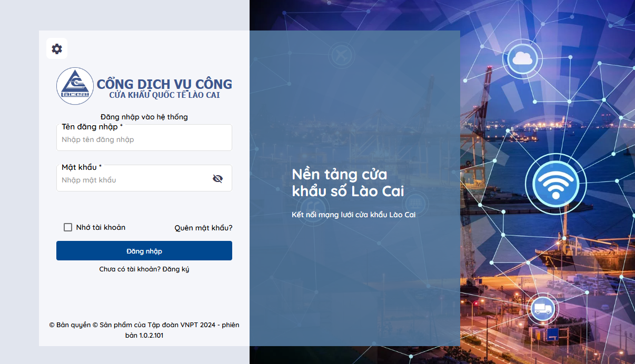Viewport: 635px width, 364px height.
Task: Click the VNPT copyright footer text
Action: click(x=144, y=330)
